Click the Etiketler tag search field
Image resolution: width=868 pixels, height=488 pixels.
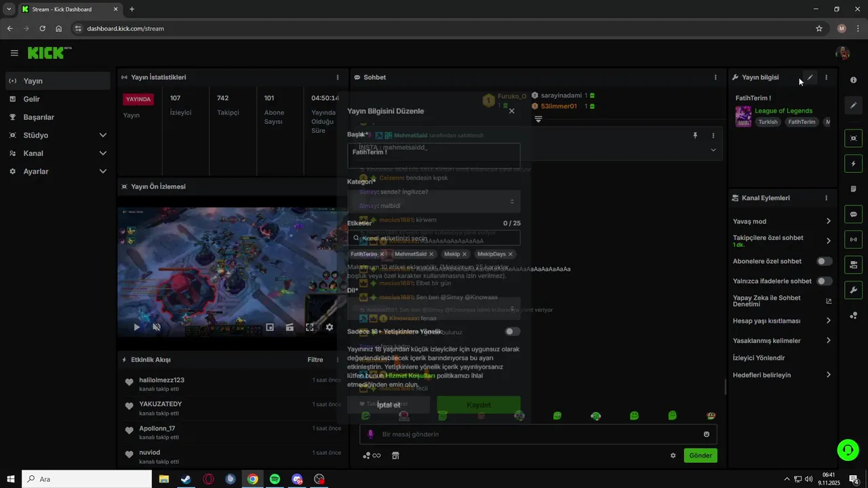434,238
